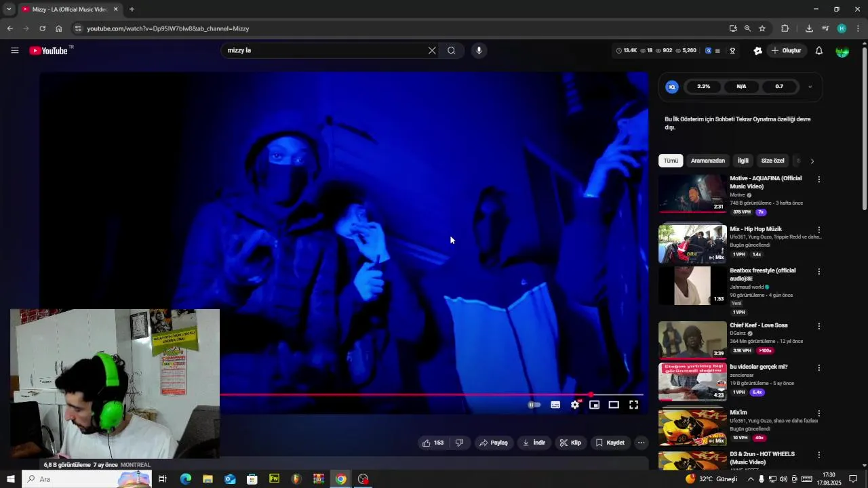Open more actions menu below video

tap(641, 443)
